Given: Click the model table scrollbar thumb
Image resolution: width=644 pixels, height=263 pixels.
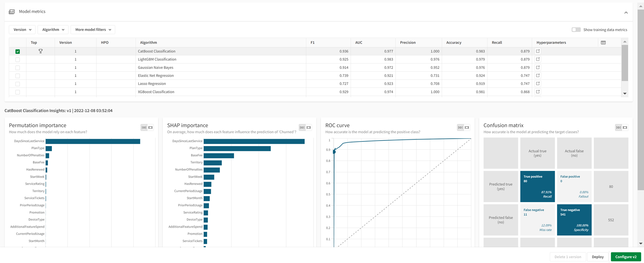Looking at the screenshot, I should click(x=625, y=63).
